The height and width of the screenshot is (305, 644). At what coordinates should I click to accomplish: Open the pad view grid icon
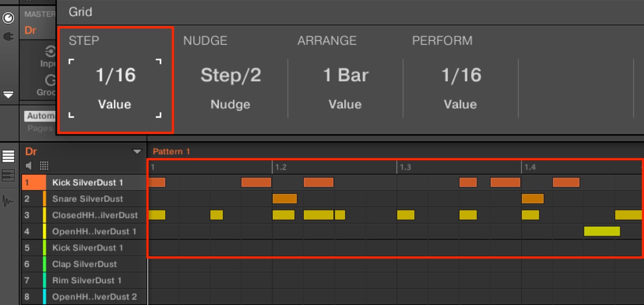click(44, 166)
